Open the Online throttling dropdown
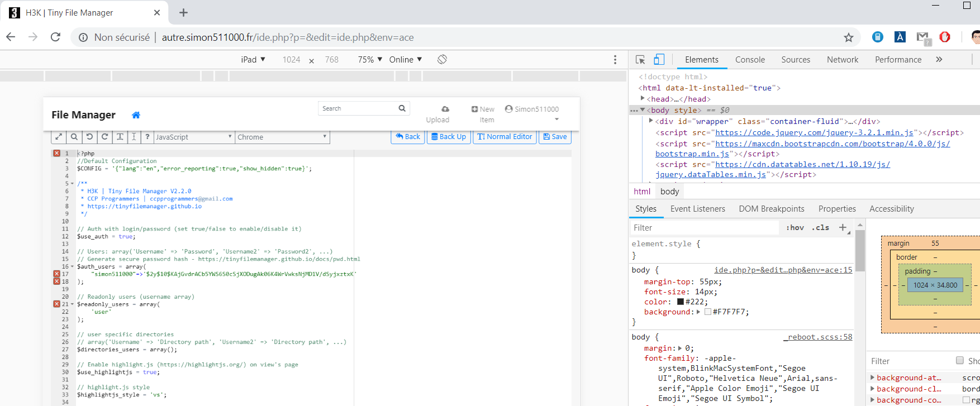 click(406, 59)
